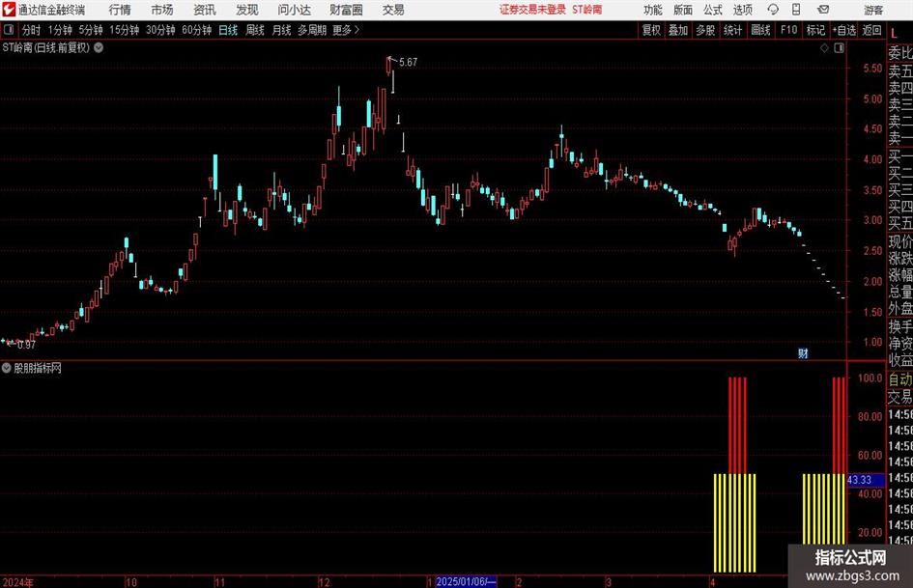Open the mobile phone icon
This screenshot has width=913, height=588.
[796, 10]
